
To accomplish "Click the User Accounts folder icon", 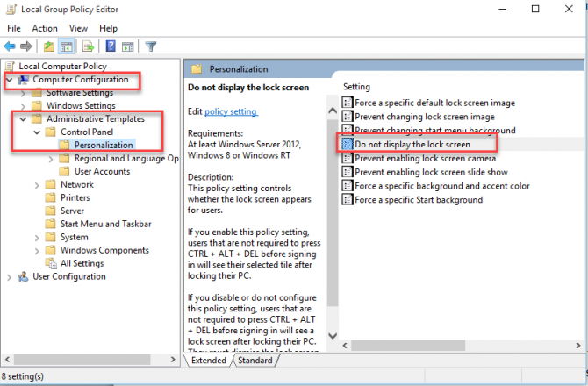I will 64,171.
